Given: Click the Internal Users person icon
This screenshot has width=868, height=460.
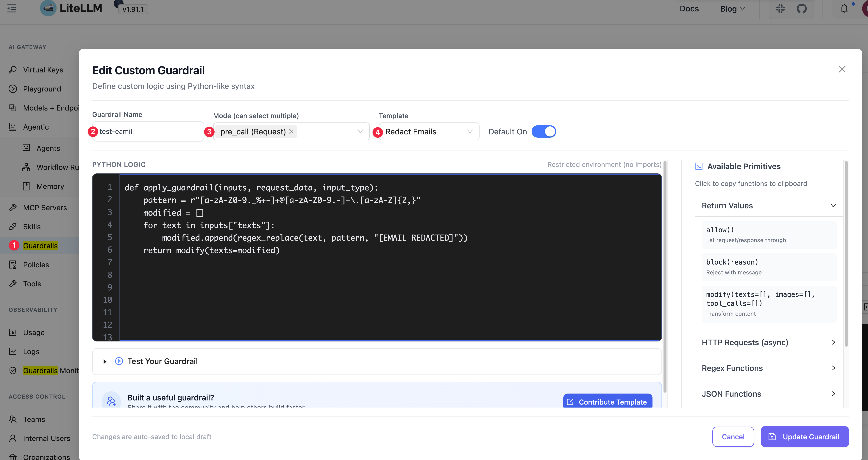Looking at the screenshot, I should 13,438.
